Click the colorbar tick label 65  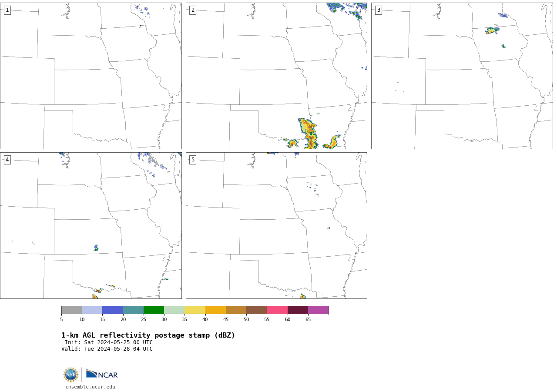point(308,320)
